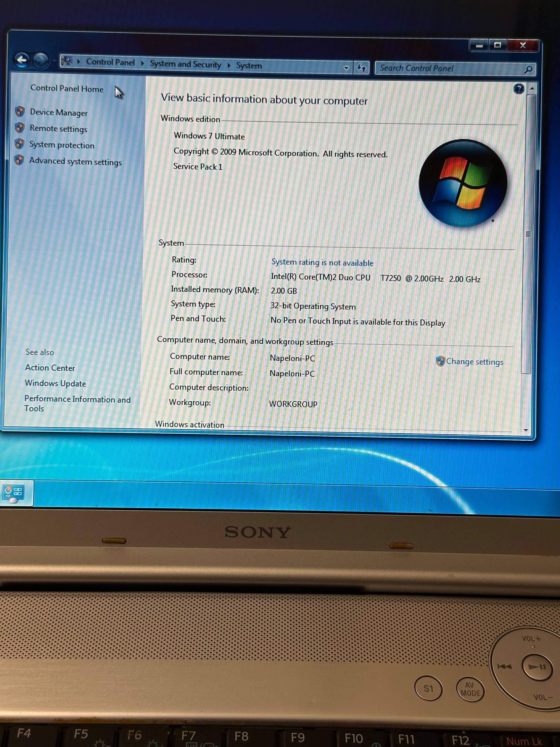Click the computer icon in address bar
This screenshot has width=560, height=747.
(x=67, y=61)
